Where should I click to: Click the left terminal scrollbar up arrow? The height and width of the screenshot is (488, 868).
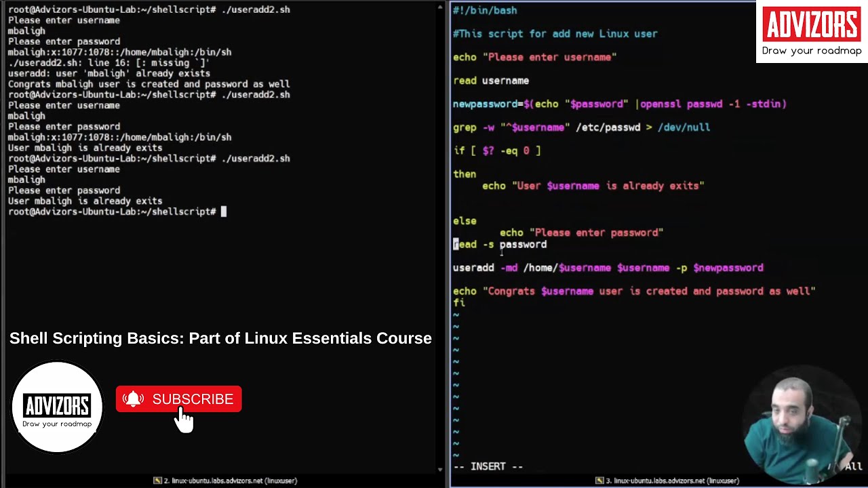(x=440, y=7)
